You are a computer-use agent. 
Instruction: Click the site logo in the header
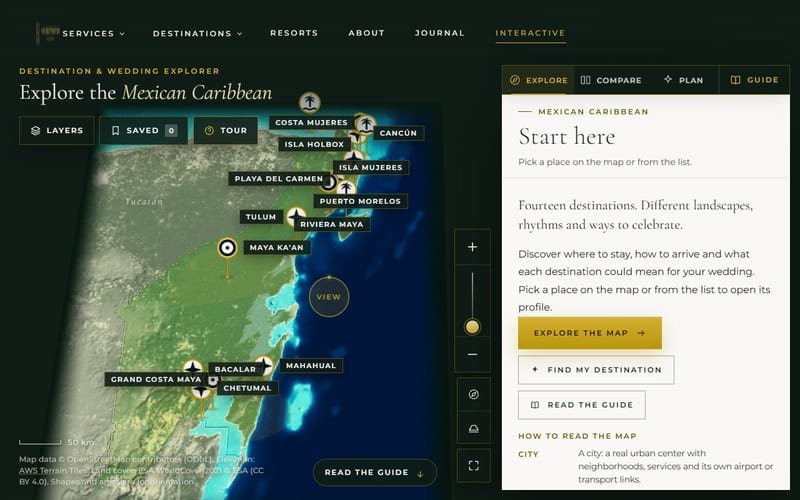tap(47, 33)
